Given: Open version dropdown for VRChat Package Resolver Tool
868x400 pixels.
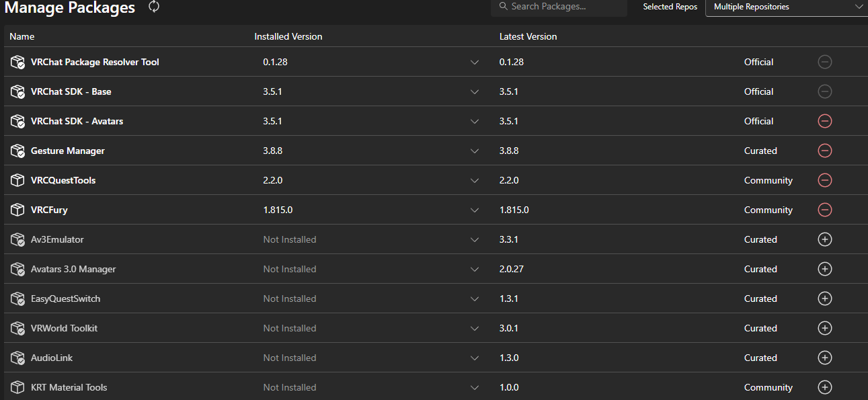Looking at the screenshot, I should coord(475,62).
